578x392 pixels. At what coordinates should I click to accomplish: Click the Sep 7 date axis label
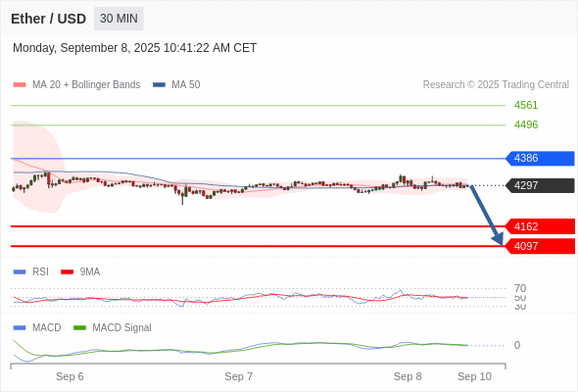click(x=238, y=376)
